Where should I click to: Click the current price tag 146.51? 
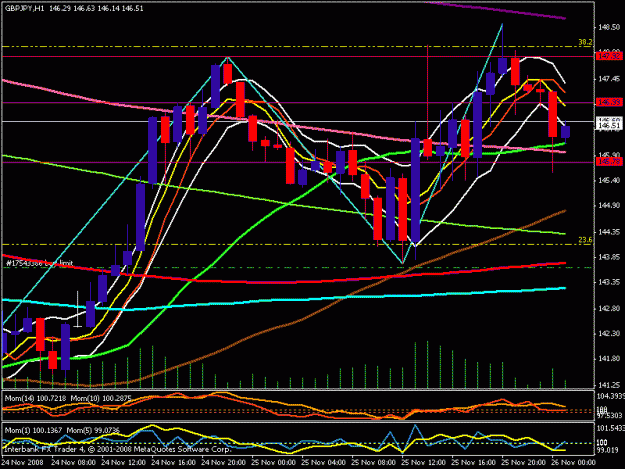[x=609, y=126]
